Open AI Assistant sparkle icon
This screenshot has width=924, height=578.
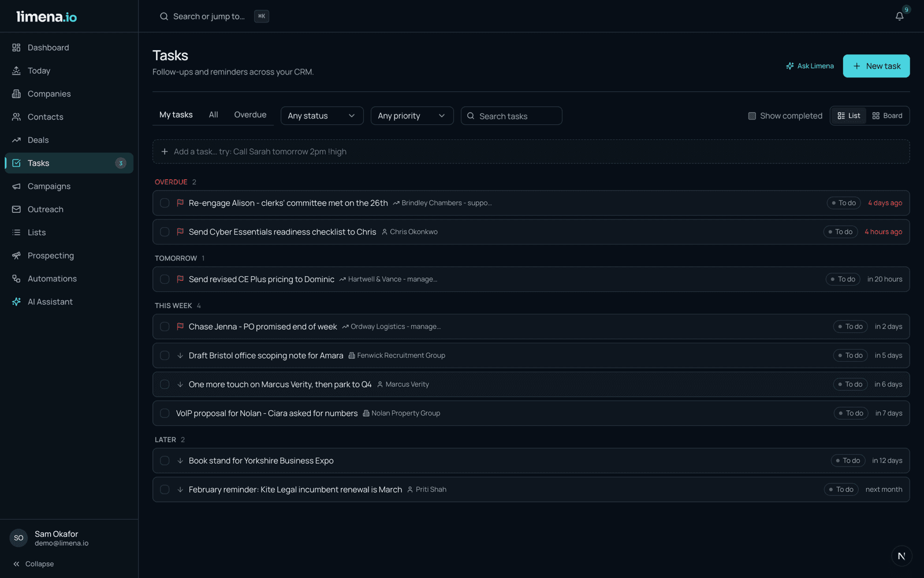(x=16, y=302)
